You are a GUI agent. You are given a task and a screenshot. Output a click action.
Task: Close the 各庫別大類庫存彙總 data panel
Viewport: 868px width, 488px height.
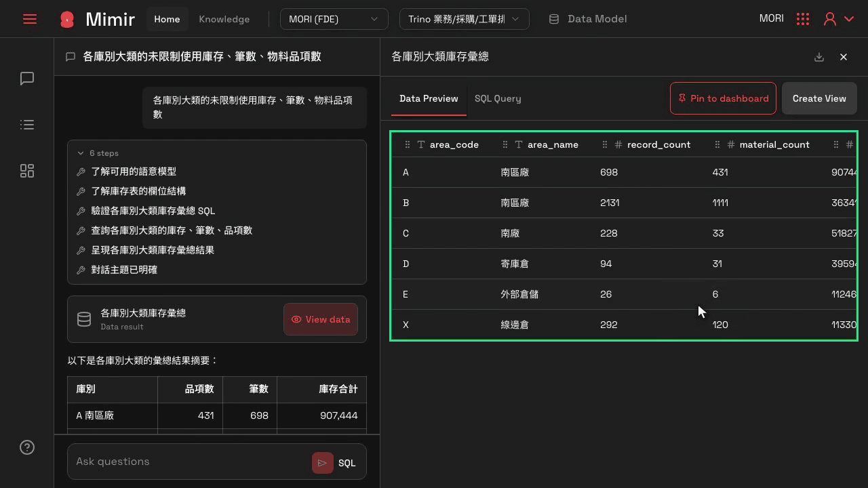[844, 57]
